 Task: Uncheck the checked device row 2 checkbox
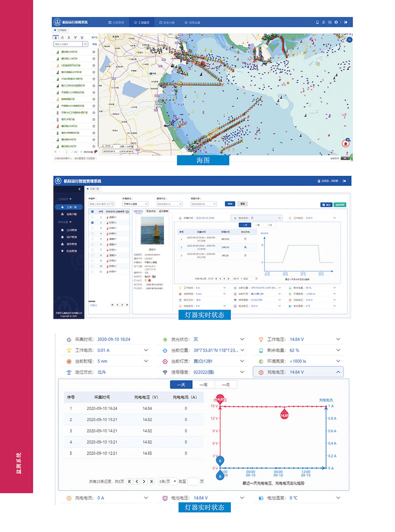click(92, 223)
